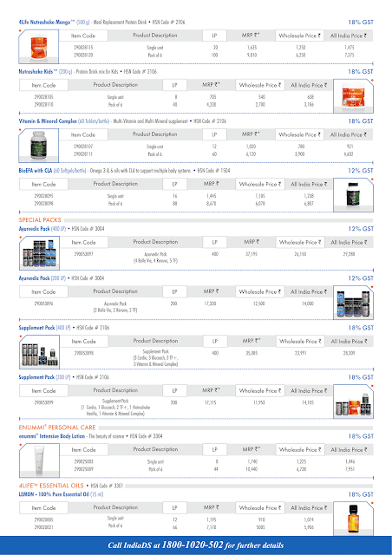Select All India Price 6,807 in BioEFA table
Screen dimensions: 392x555
(309, 205)
